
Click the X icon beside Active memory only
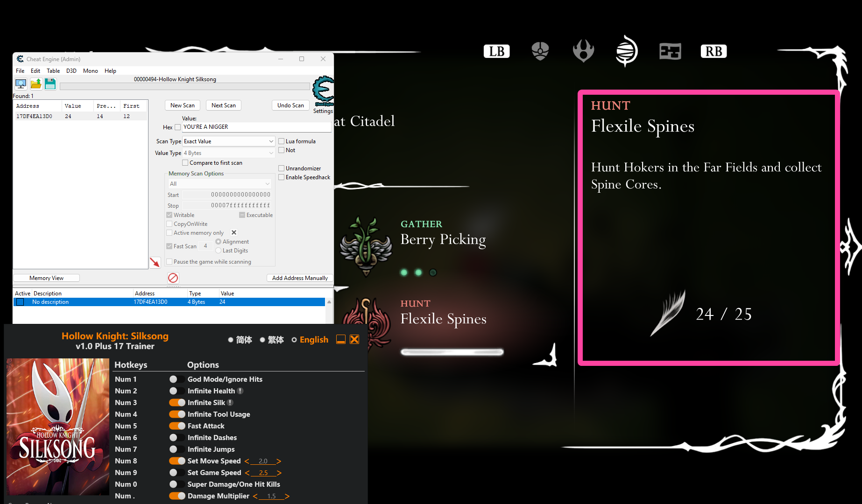tap(234, 232)
